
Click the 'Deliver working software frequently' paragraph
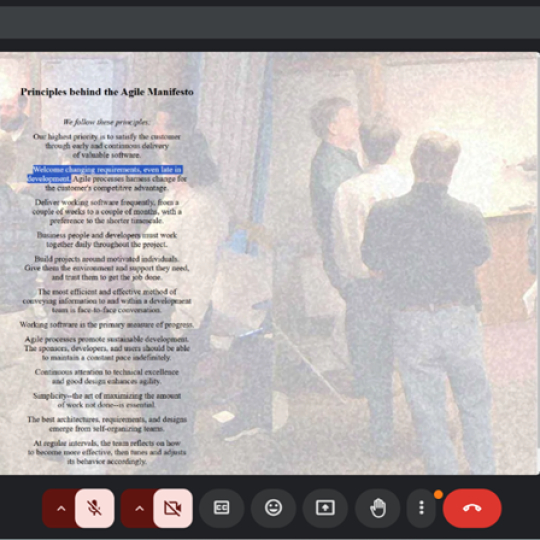107,211
